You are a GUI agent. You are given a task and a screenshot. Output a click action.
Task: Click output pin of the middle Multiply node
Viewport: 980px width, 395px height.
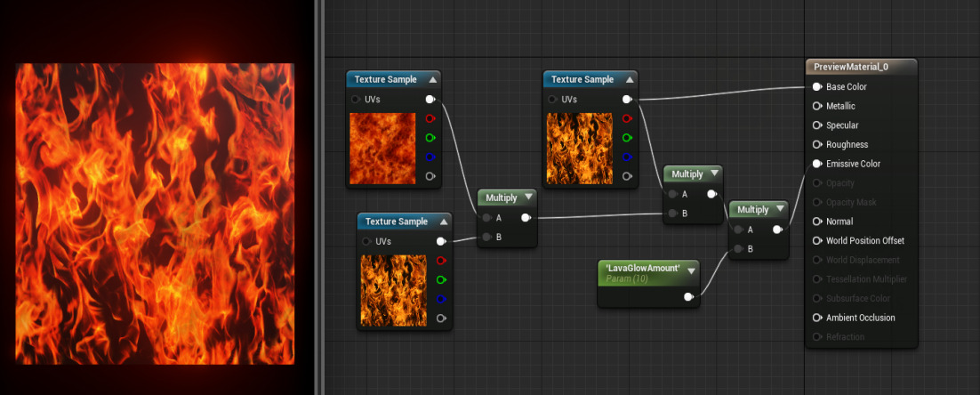pos(711,194)
